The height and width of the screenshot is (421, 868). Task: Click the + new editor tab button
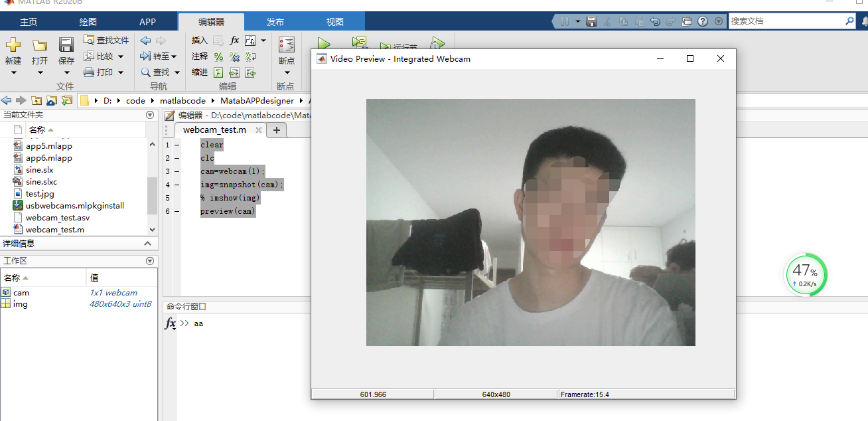pos(277,130)
